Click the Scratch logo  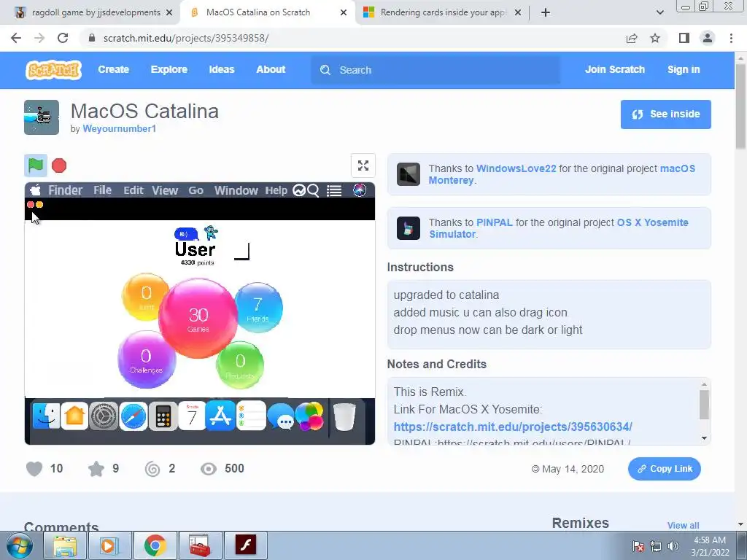click(53, 70)
